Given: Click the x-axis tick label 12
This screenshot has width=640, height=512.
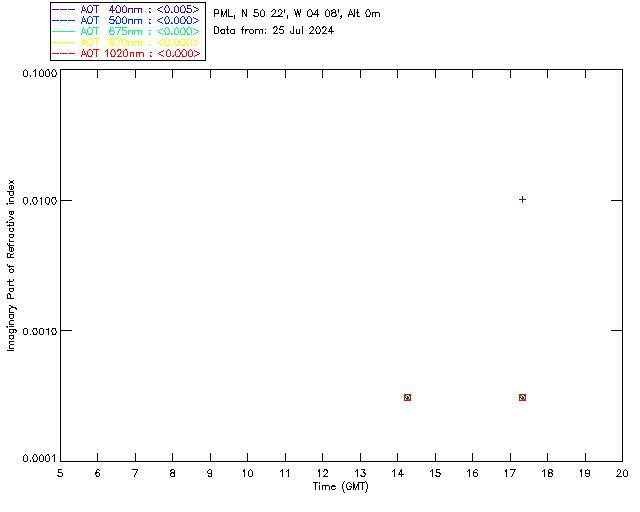Looking at the screenshot, I should tap(322, 474).
